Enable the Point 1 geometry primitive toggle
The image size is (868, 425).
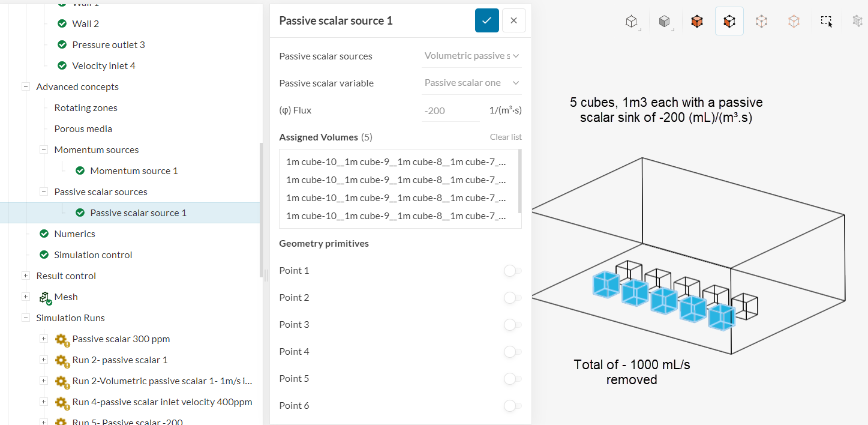click(x=512, y=271)
